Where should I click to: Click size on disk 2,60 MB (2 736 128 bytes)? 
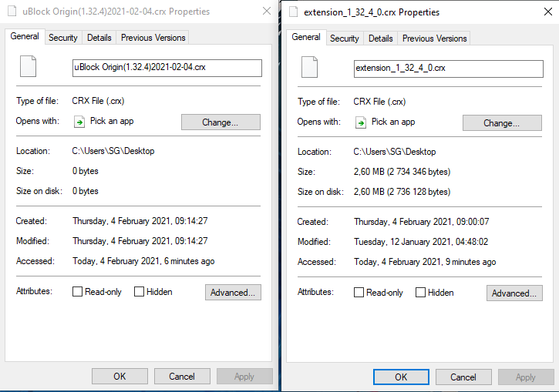click(x=402, y=192)
